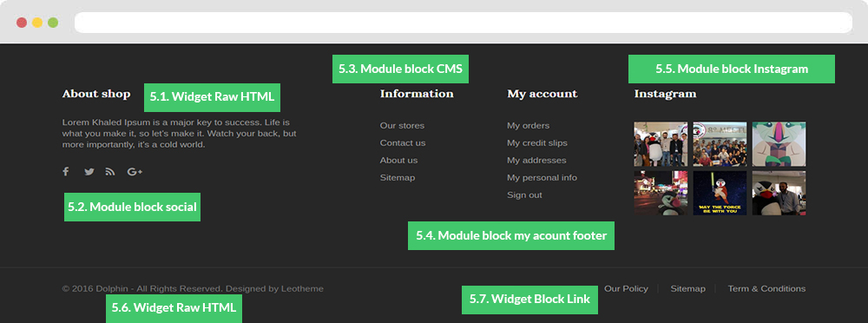Open My credit slips
The width and height of the screenshot is (868, 323).
coord(537,143)
